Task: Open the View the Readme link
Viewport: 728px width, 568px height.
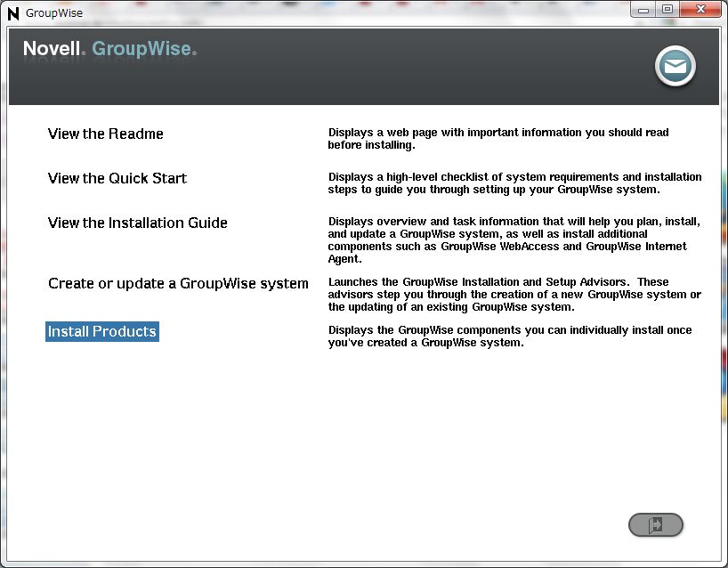Action: [x=105, y=134]
